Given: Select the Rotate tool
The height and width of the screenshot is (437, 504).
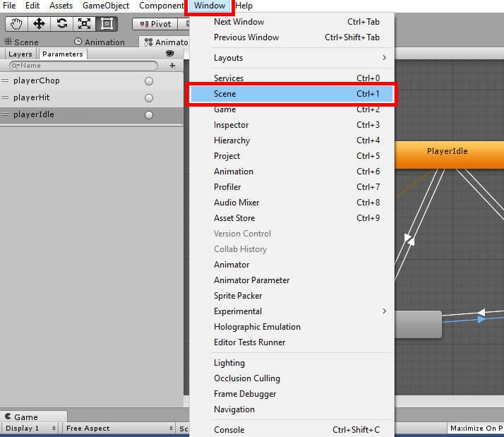Looking at the screenshot, I should tap(61, 24).
